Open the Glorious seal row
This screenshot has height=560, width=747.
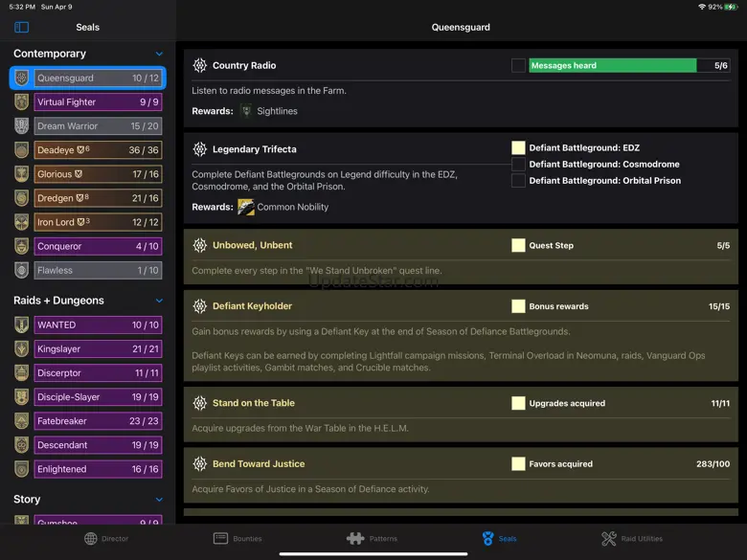(x=98, y=174)
